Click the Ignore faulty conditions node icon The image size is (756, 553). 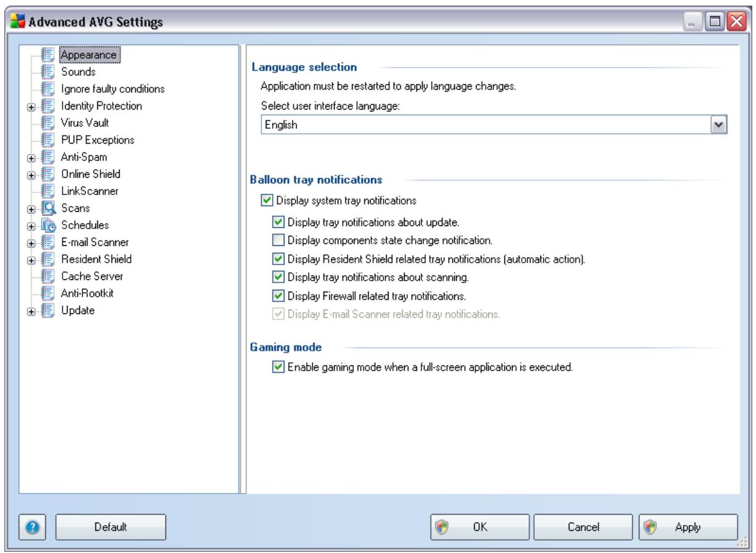[49, 89]
